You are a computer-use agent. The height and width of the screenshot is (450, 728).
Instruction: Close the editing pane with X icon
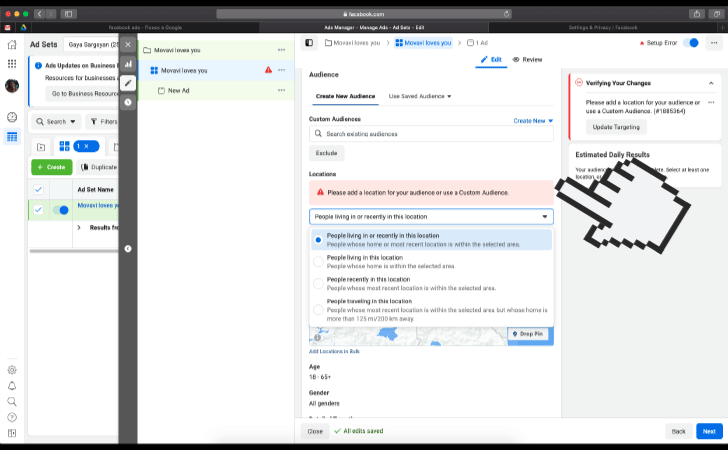128,45
